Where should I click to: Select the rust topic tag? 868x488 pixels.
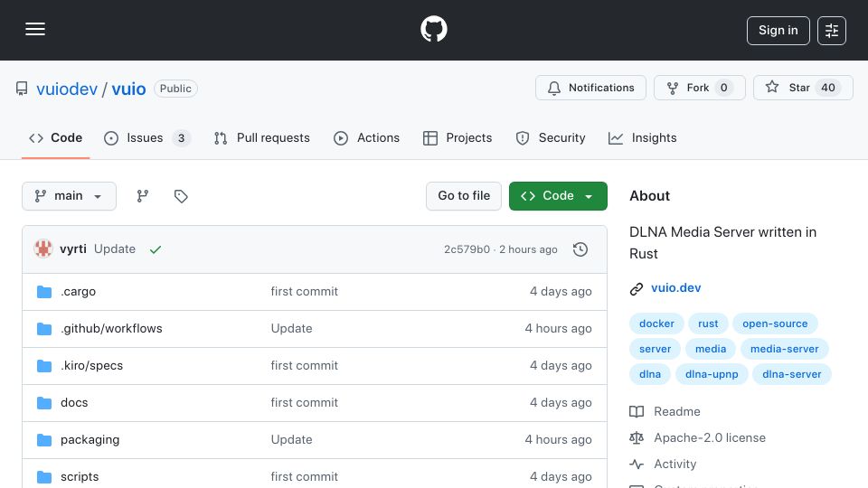click(708, 324)
